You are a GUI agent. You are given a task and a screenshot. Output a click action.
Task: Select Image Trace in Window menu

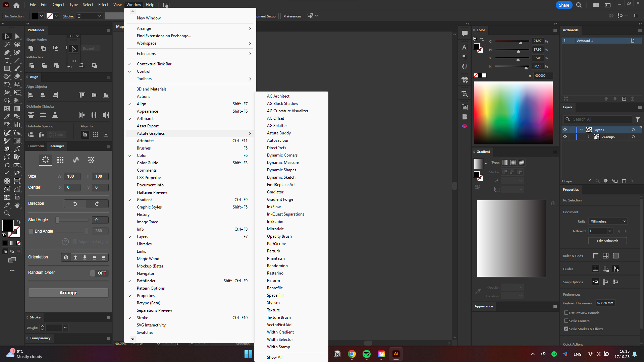[x=190, y=222]
